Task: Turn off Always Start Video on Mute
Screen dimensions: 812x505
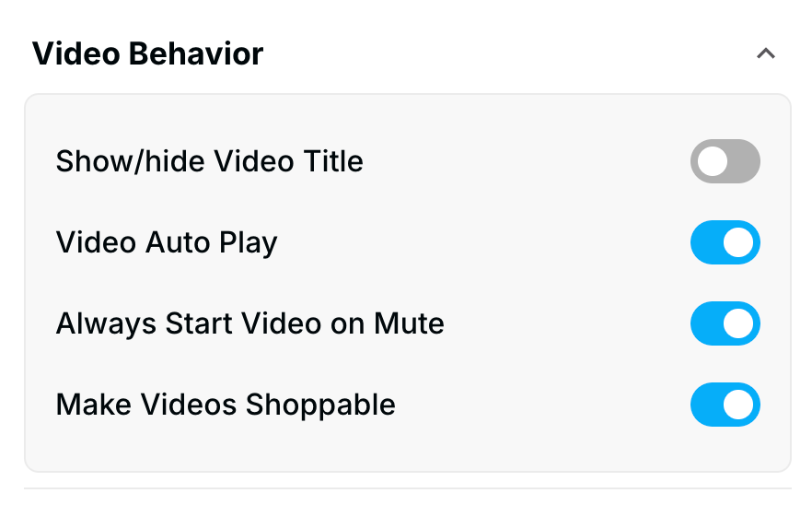Action: coord(725,323)
